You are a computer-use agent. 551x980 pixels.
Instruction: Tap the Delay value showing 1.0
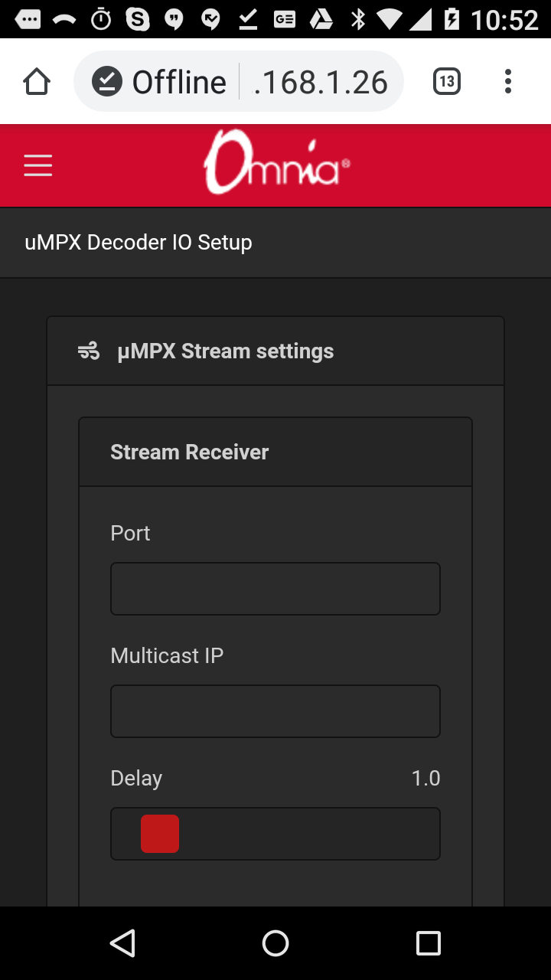point(426,778)
